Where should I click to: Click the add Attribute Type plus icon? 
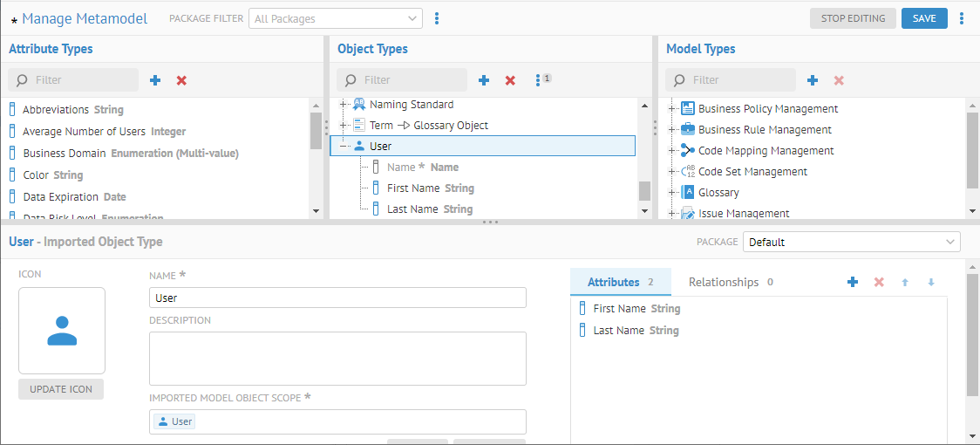pyautogui.click(x=155, y=80)
